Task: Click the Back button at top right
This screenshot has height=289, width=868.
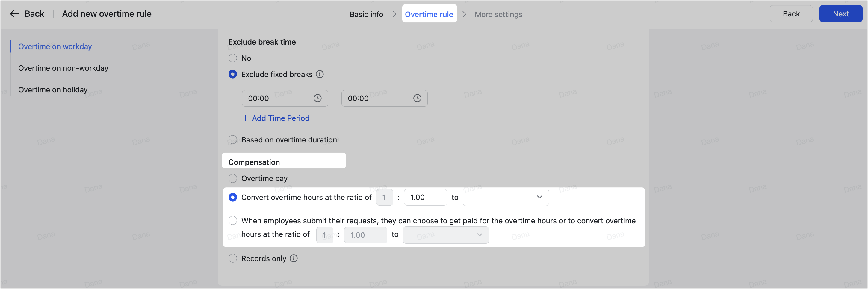Action: [791, 13]
